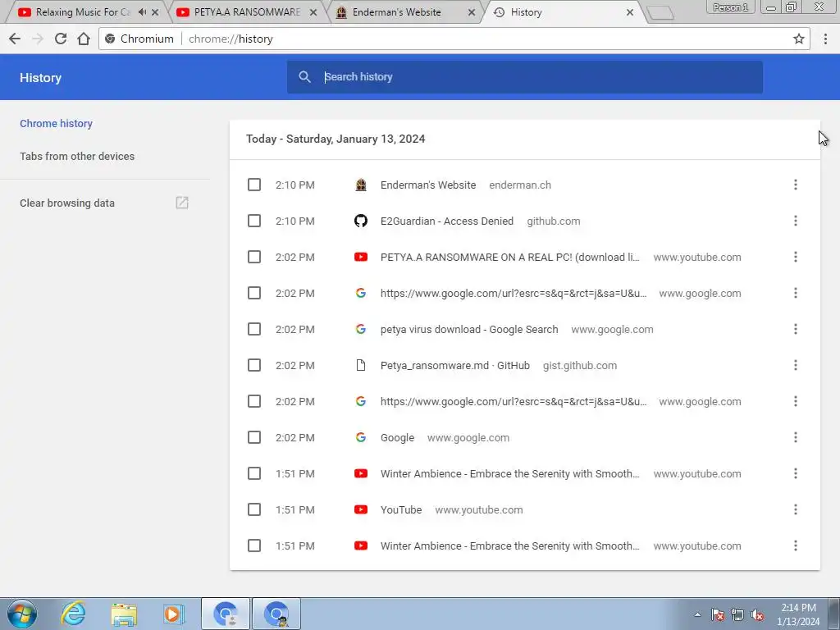Open the Petya_ransomware.md · GitHub link
The height and width of the screenshot is (630, 840).
coord(454,365)
